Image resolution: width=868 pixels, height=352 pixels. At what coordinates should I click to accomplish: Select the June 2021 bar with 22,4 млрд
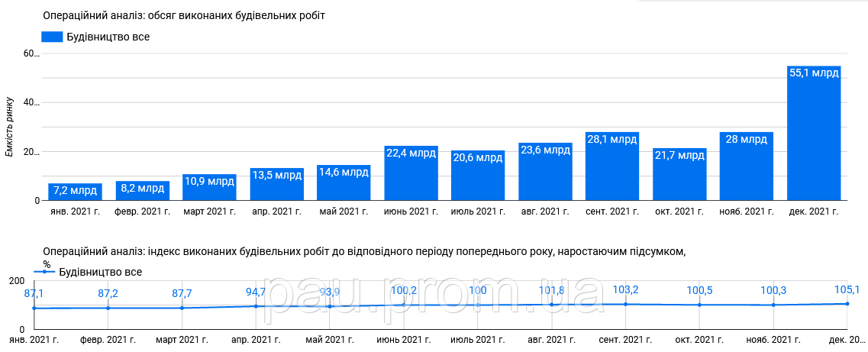tap(411, 173)
